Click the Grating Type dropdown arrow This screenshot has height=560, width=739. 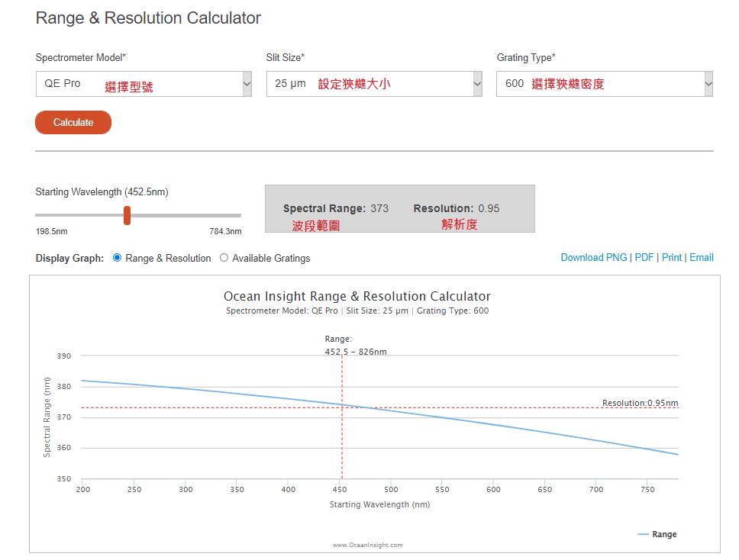coord(708,84)
